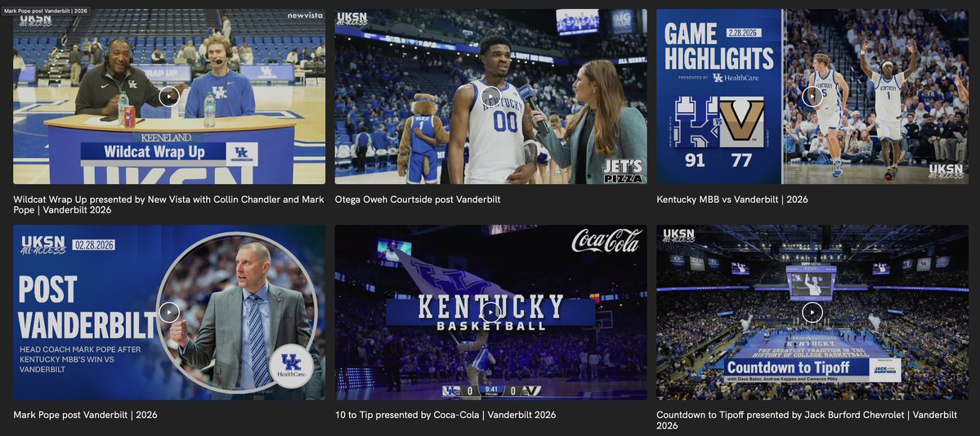Play the Wildcat Wrap Up video
This screenshot has width=980, height=436.
pos(168,97)
